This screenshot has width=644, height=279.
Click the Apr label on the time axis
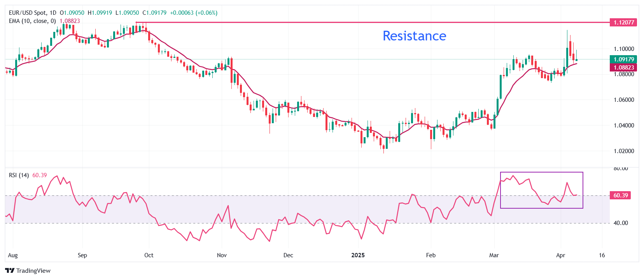click(x=560, y=255)
